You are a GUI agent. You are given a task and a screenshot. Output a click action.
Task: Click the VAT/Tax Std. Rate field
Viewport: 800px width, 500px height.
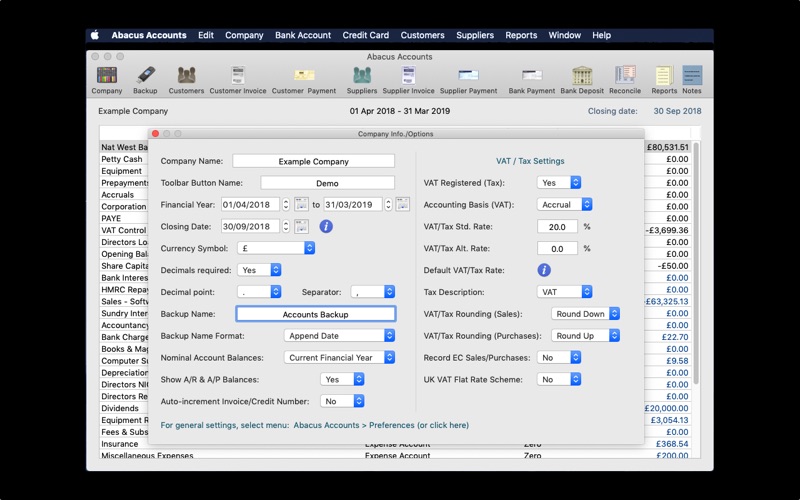coord(557,227)
